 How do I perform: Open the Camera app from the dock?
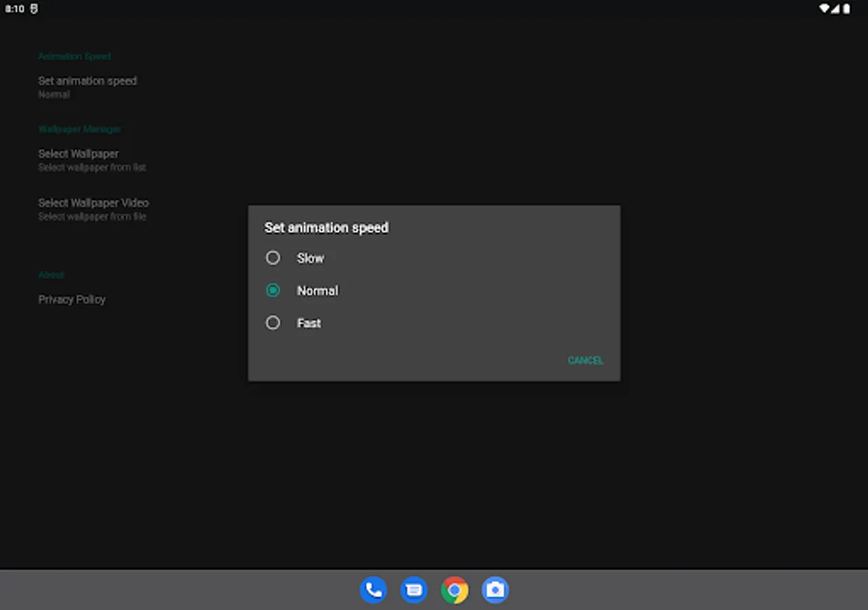tap(495, 590)
